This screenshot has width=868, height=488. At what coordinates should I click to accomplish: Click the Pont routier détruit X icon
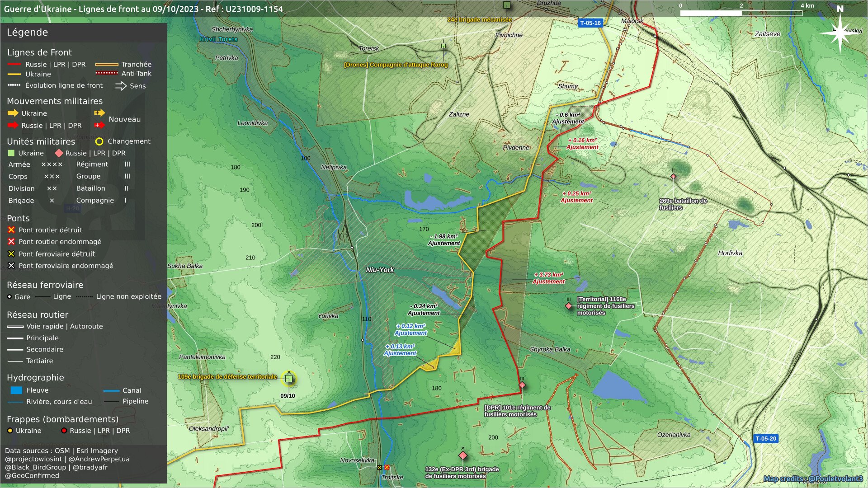(11, 230)
